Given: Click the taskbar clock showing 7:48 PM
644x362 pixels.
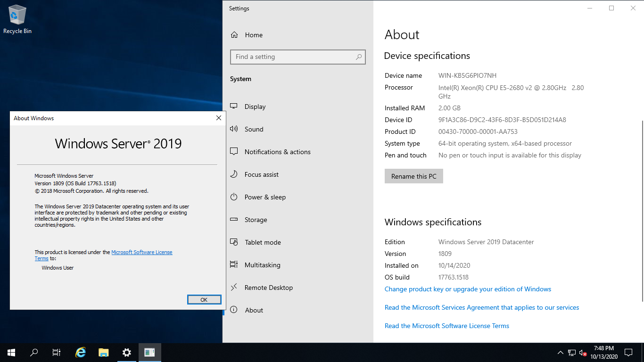Looking at the screenshot, I should 603,353.
